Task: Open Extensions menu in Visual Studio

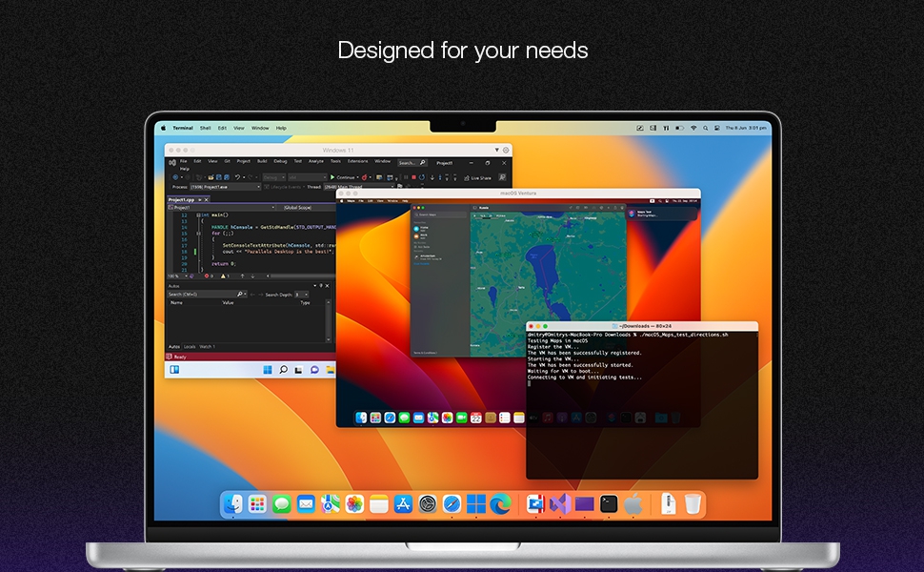Action: click(358, 161)
